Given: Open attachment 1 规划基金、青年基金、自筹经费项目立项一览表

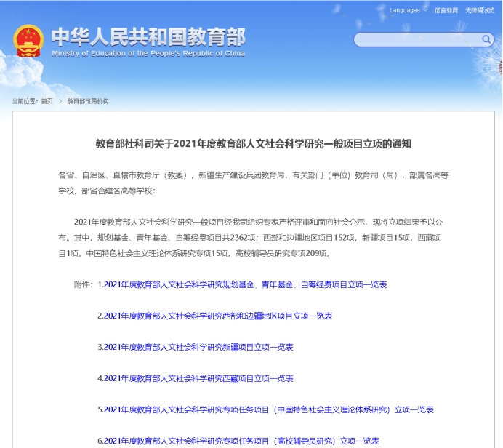Looking at the screenshot, I should 242,284.
